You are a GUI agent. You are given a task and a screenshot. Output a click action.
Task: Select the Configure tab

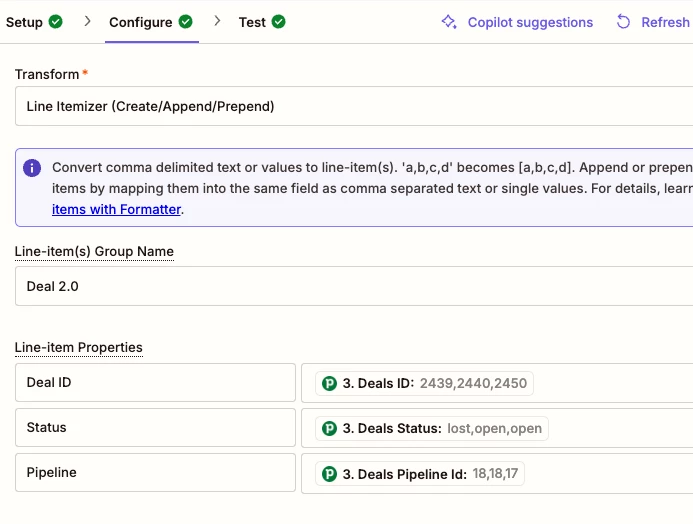(140, 22)
